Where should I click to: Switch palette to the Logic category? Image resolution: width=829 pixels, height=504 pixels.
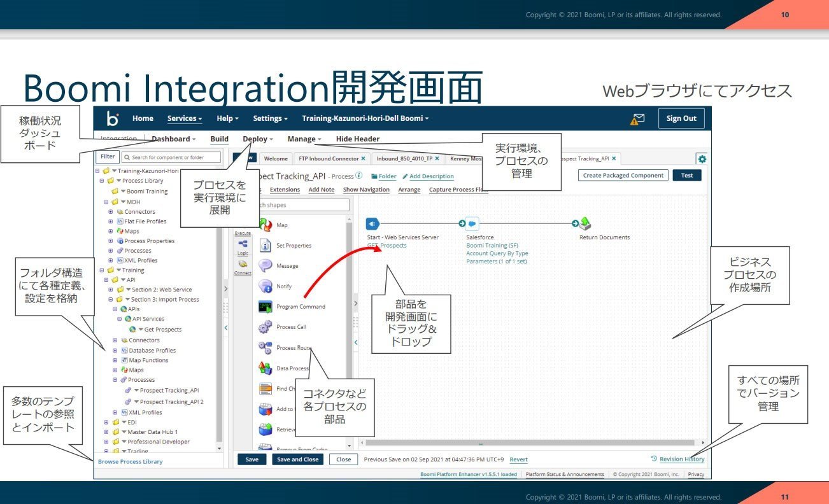tap(243, 248)
